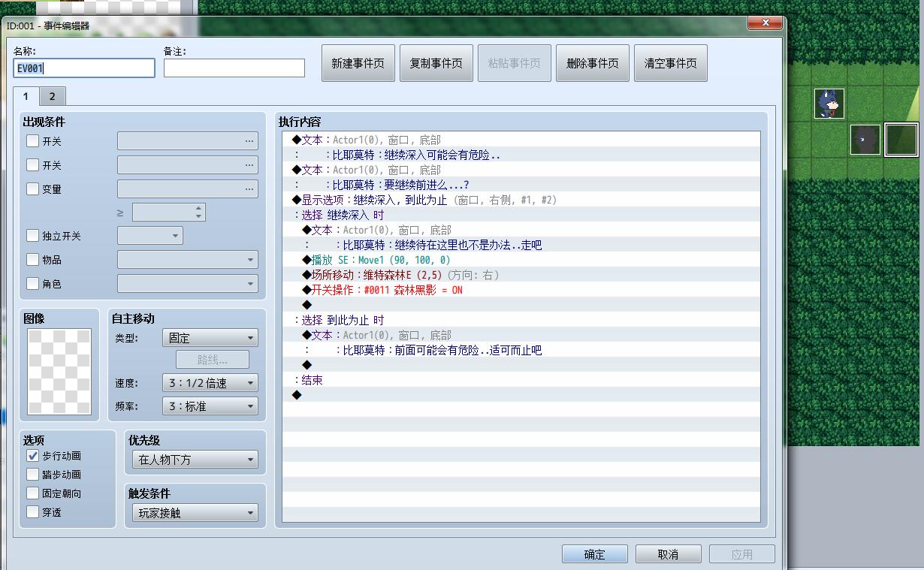Expand the 触发条件 dropdown showing 玩家接触
924x570 pixels.
pyautogui.click(x=195, y=513)
